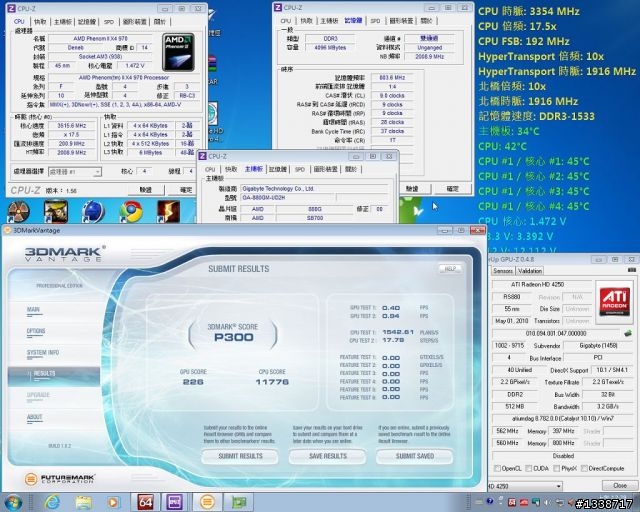Open the volume speaker tray icon

547,503
